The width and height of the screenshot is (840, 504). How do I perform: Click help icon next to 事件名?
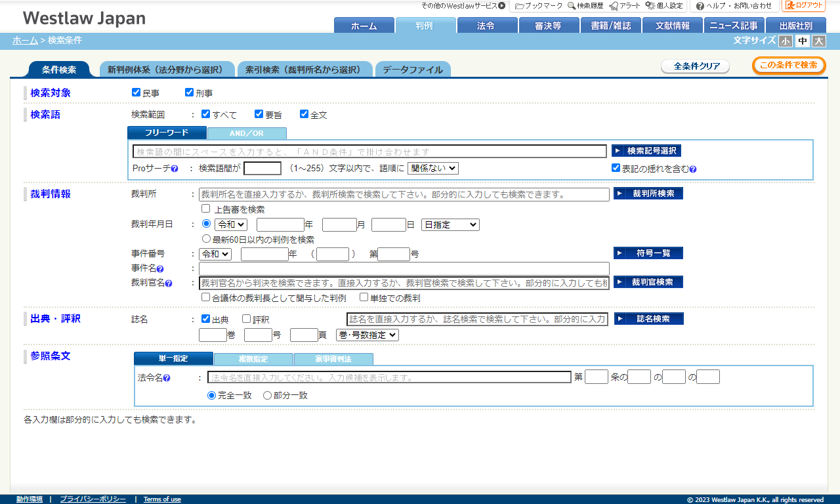159,268
